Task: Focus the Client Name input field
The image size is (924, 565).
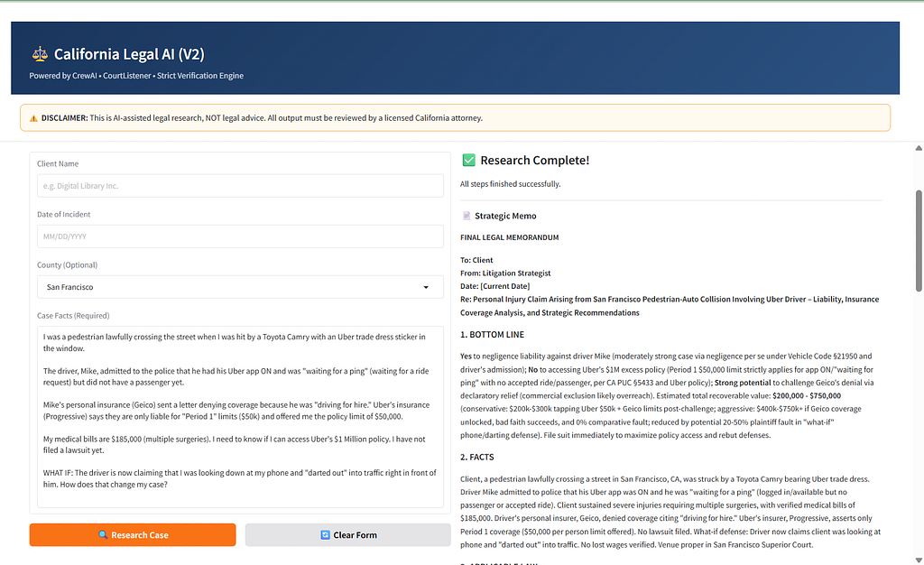Action: 240,186
